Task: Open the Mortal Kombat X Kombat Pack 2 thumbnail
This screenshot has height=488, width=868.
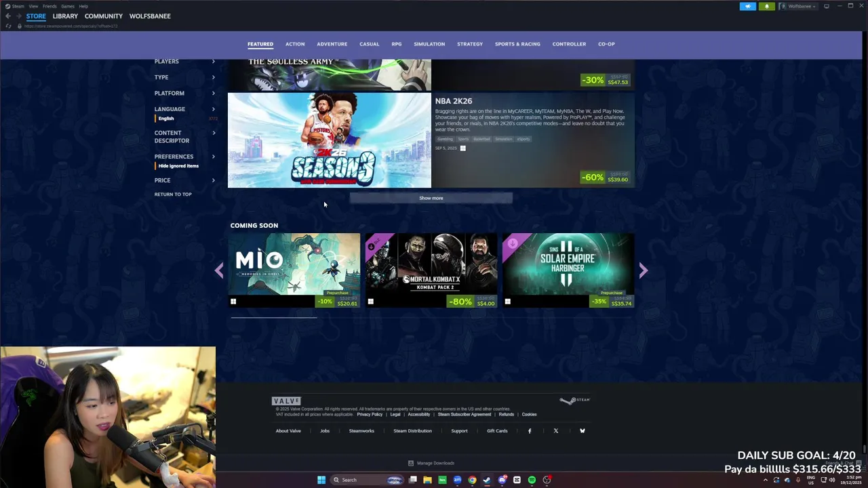Action: [x=431, y=264]
